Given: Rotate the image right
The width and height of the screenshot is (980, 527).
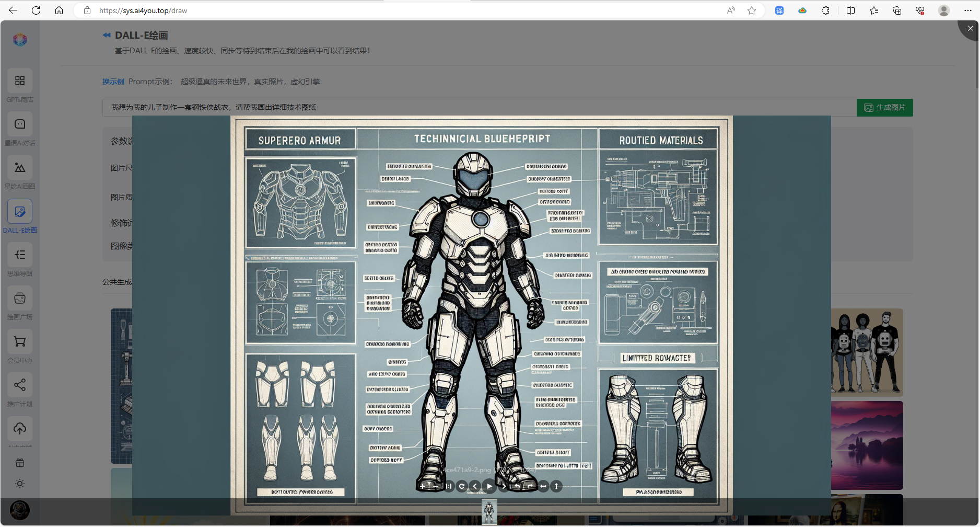Looking at the screenshot, I should tap(530, 486).
